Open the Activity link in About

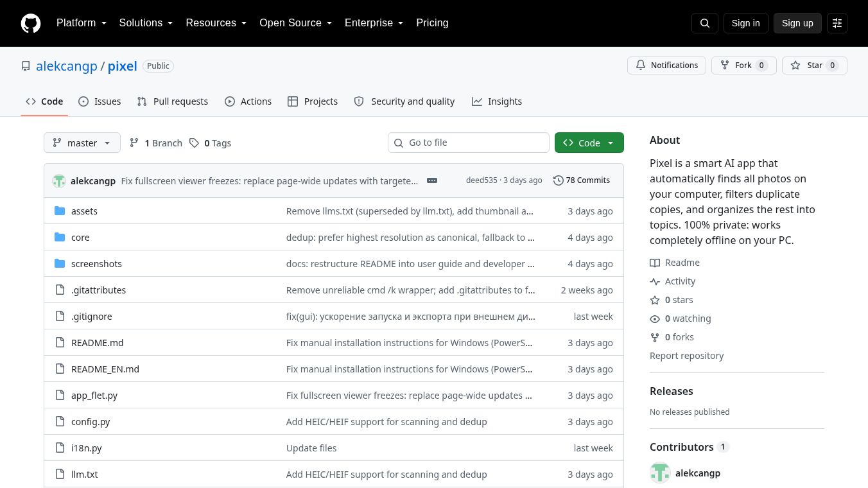click(673, 281)
